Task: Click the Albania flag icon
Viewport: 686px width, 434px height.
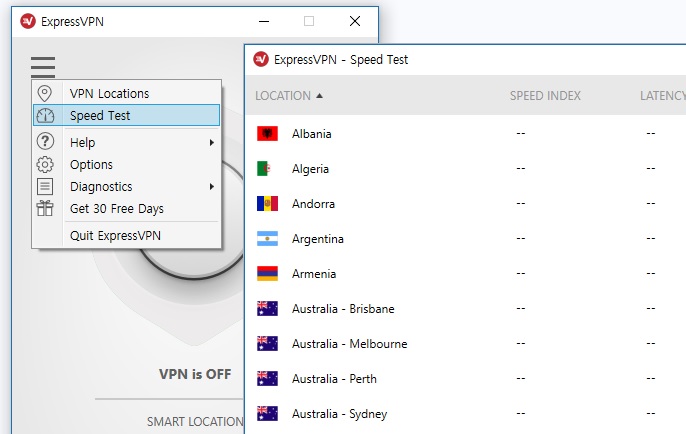Action: 267,133
